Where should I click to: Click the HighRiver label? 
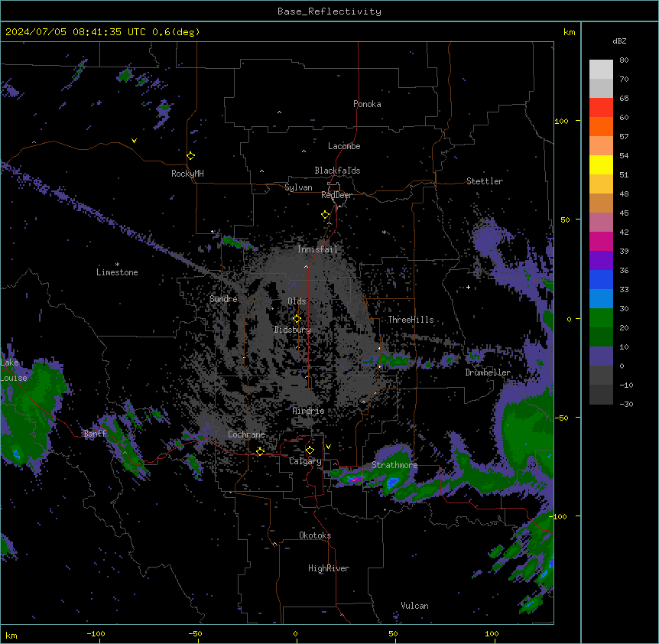(329, 568)
